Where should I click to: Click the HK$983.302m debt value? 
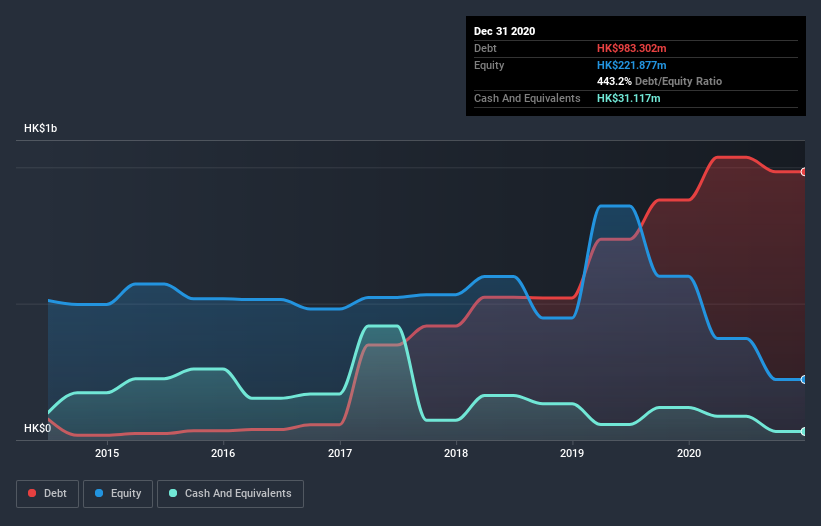click(x=631, y=48)
